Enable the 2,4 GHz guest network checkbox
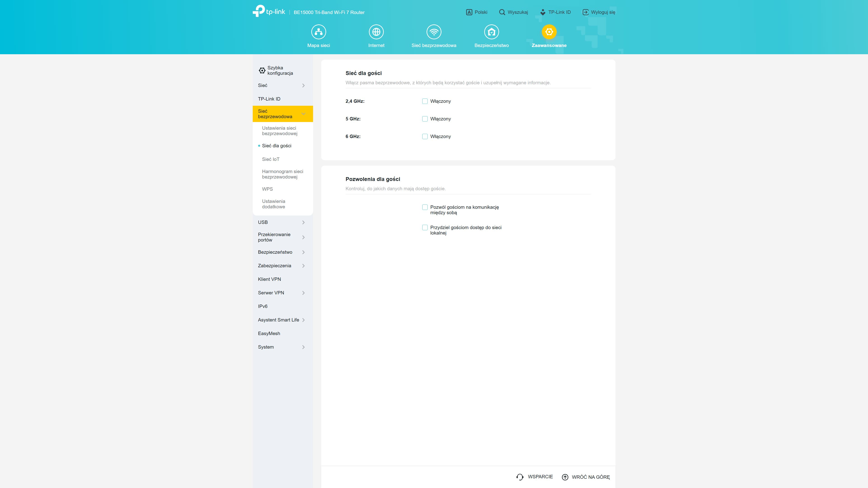 coord(425,101)
